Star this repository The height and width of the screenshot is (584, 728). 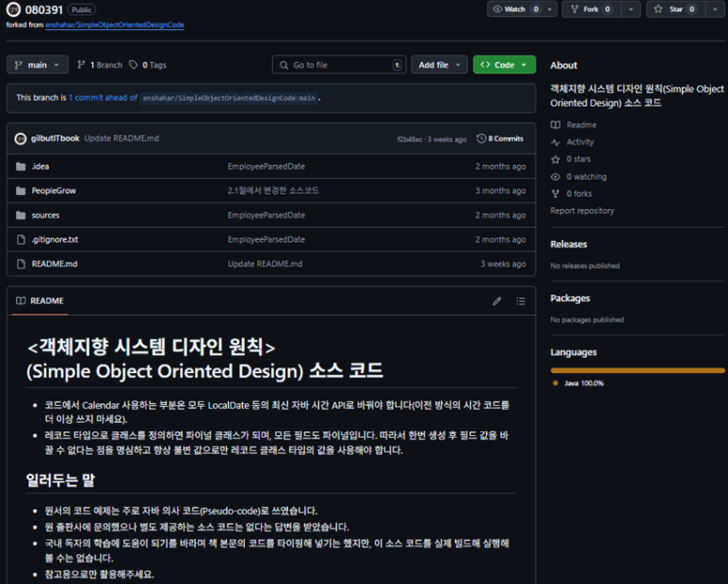[676, 9]
